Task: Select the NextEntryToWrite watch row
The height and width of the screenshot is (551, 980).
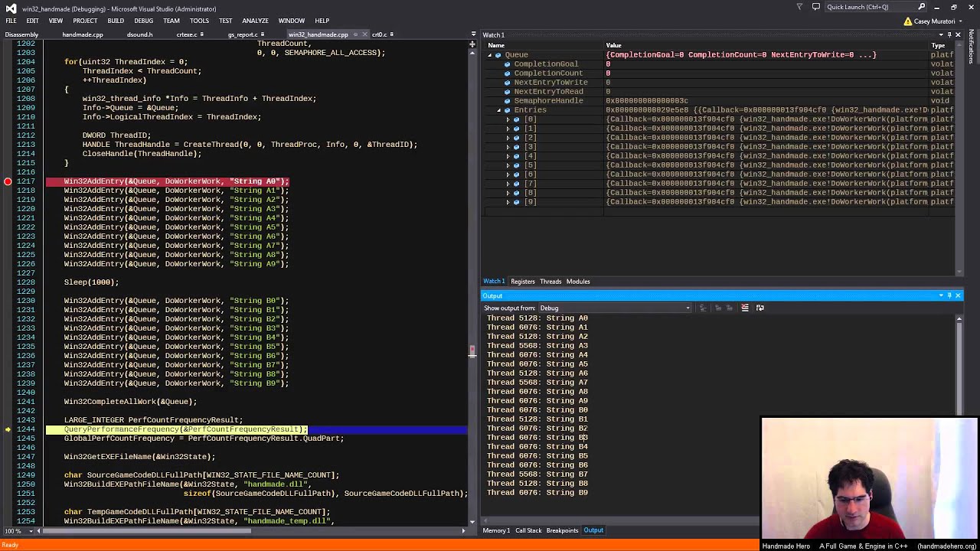Action: tap(720, 83)
